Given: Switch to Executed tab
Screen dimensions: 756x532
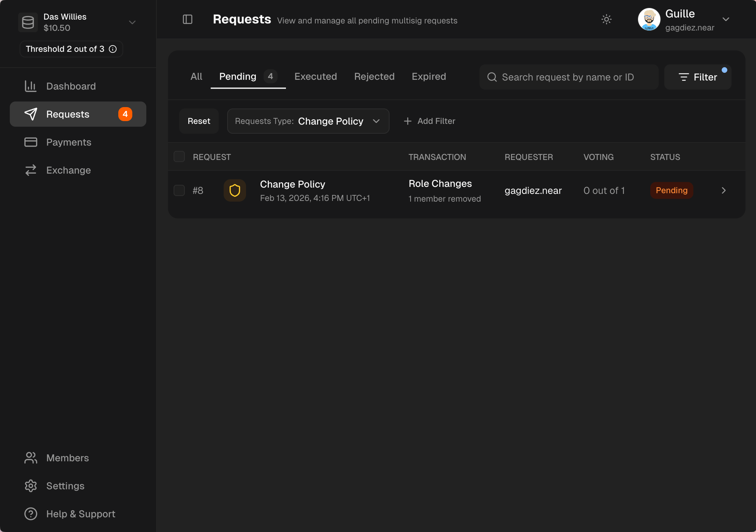Looking at the screenshot, I should (315, 77).
